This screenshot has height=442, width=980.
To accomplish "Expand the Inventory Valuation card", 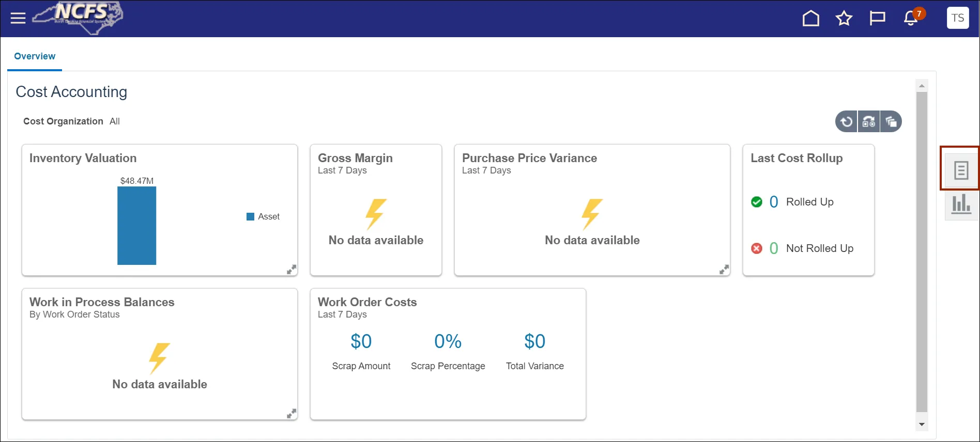I will (292, 270).
